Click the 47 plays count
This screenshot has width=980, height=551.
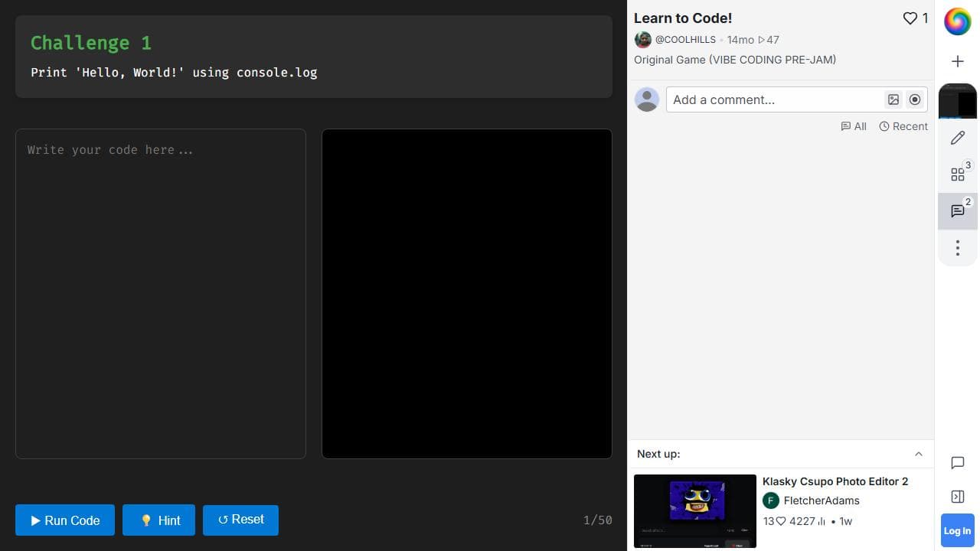(769, 40)
